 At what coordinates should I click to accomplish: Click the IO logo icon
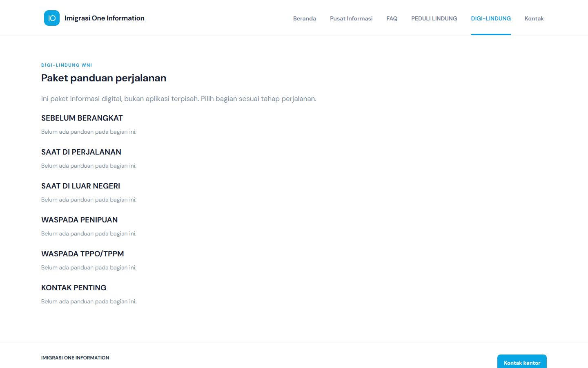click(x=52, y=18)
